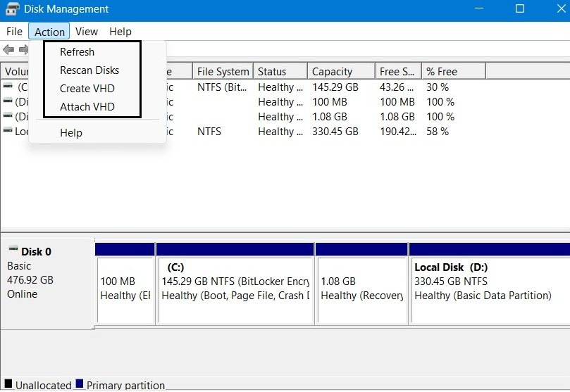The image size is (570, 392).
Task: Open the Help menu in the menu bar
Action: click(120, 32)
